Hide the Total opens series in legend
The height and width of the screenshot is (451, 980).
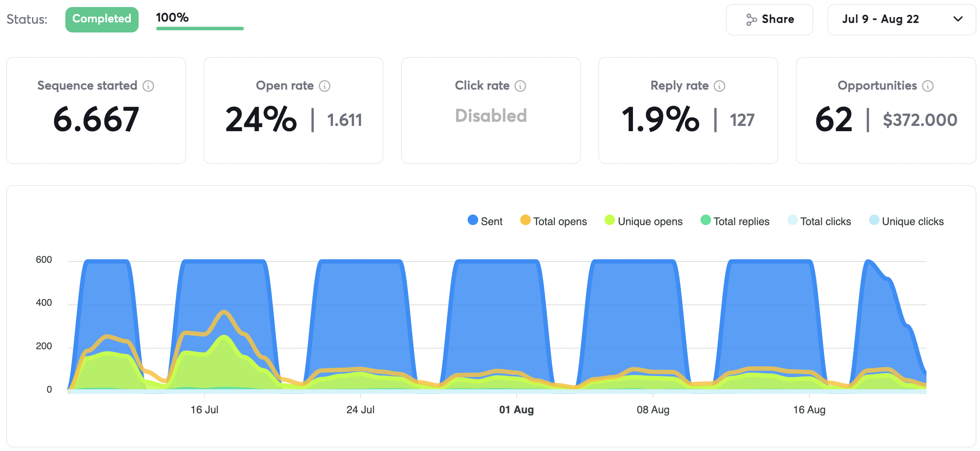(x=553, y=221)
